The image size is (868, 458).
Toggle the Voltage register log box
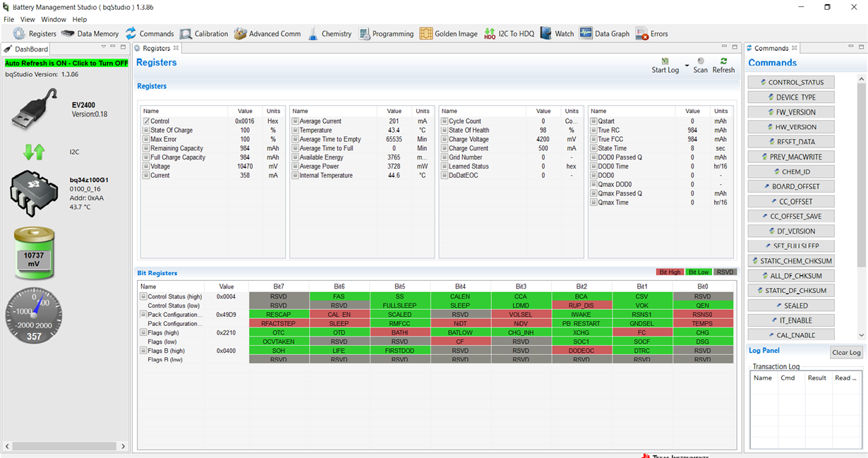(146, 167)
